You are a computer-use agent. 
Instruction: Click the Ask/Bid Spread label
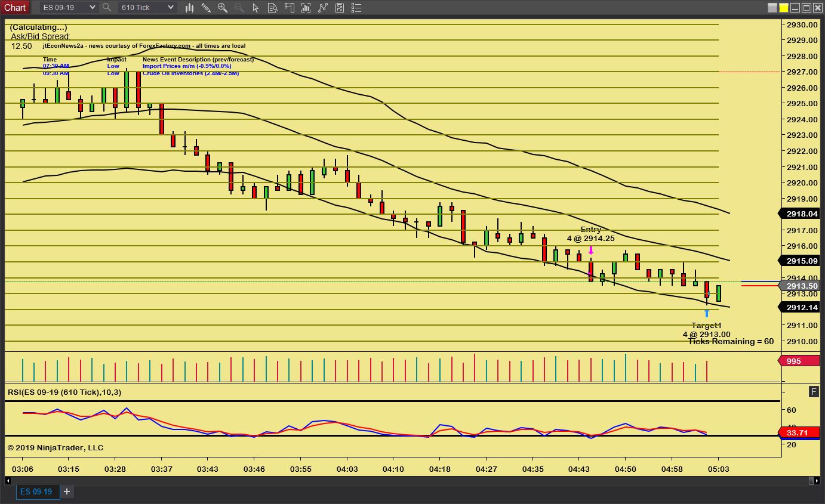(x=41, y=36)
